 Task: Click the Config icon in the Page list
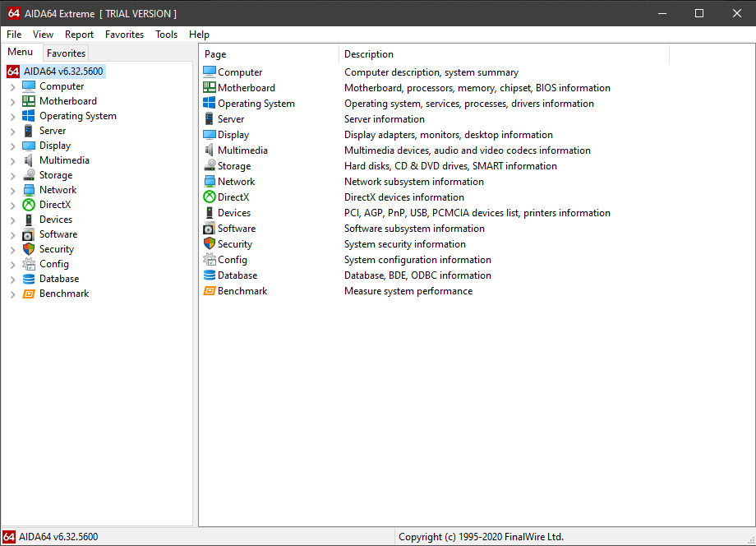click(210, 260)
